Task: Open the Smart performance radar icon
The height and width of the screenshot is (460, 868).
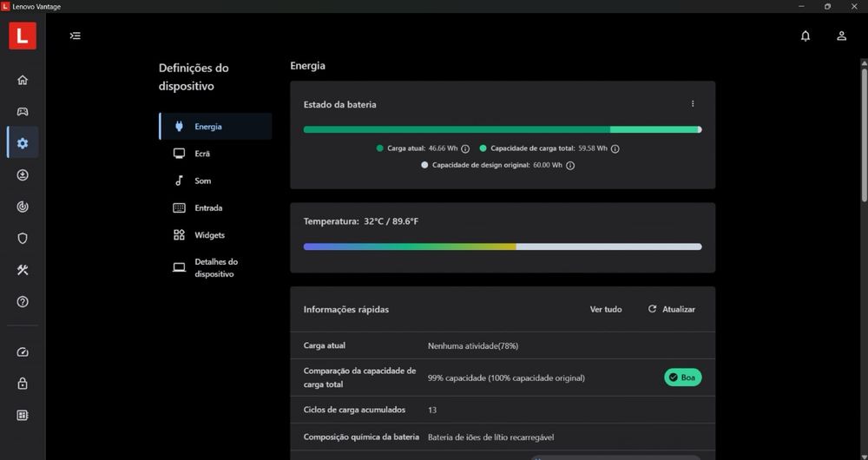Action: [23, 207]
